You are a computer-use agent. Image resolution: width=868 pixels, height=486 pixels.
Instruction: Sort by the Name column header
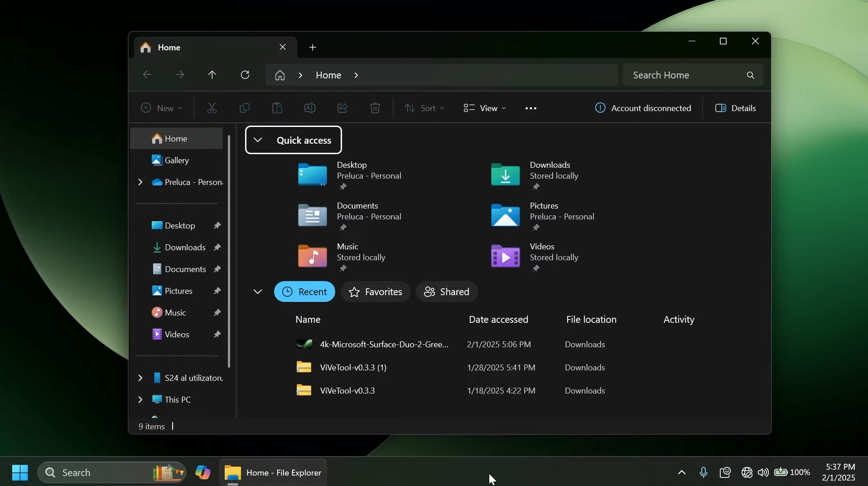coord(308,319)
